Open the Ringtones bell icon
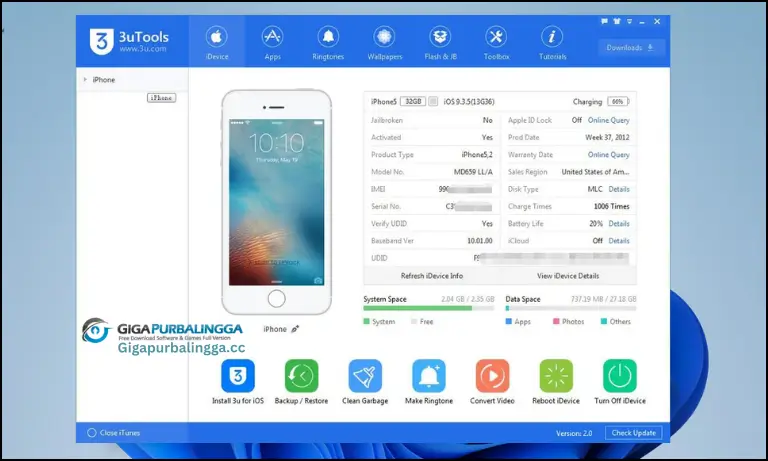This screenshot has height=461, width=768. pos(328,37)
